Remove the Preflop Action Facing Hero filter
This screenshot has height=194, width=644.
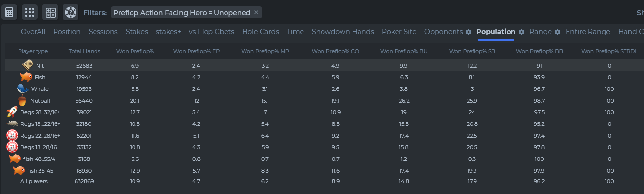[x=257, y=13]
